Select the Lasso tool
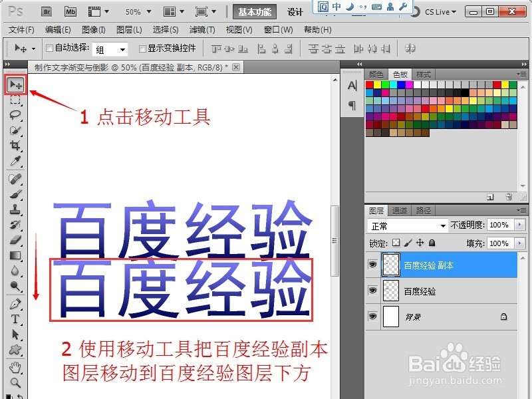The image size is (532, 399). click(x=15, y=114)
